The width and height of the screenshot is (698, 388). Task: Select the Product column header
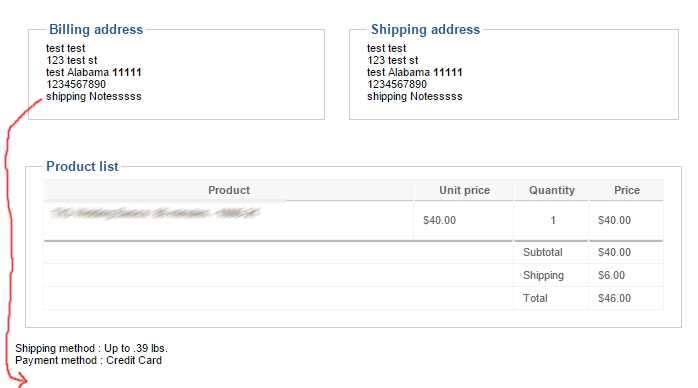229,190
